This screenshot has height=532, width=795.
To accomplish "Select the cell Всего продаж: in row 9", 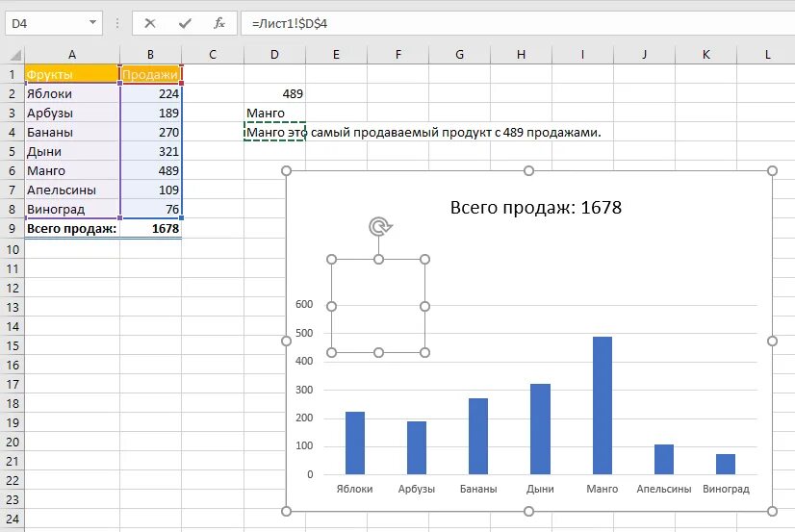I will (72, 229).
